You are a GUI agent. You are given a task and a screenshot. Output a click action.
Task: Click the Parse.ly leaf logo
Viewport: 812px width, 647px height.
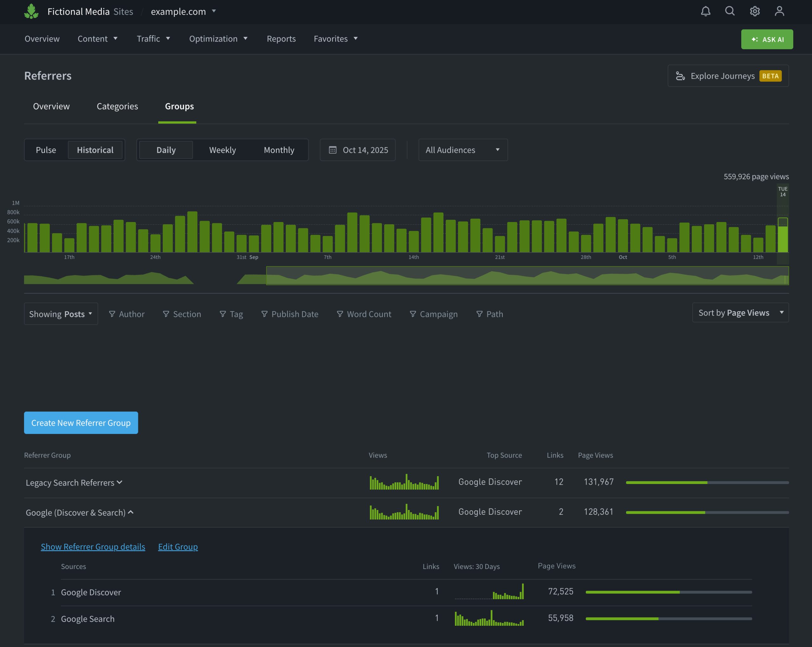coord(31,11)
